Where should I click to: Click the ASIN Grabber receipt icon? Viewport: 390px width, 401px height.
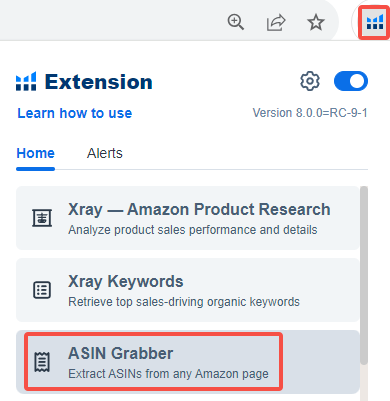(42, 362)
